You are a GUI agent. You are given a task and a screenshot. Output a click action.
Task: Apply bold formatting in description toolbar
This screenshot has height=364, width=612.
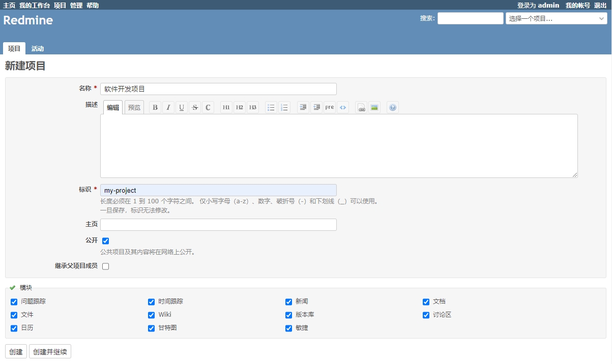(x=155, y=107)
